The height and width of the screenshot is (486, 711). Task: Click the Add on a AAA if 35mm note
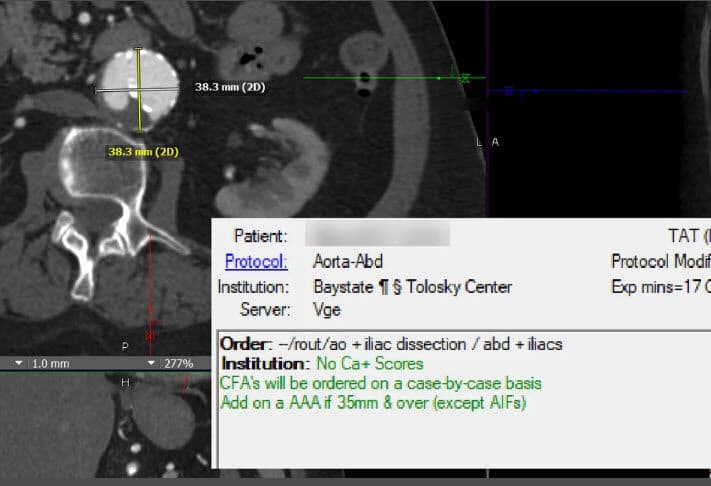[373, 403]
